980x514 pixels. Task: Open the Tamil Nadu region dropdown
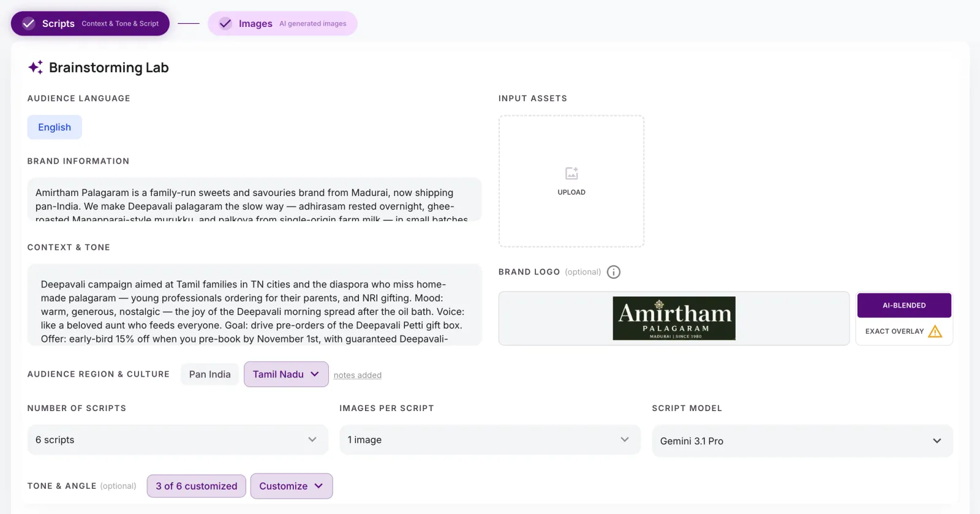[286, 374]
